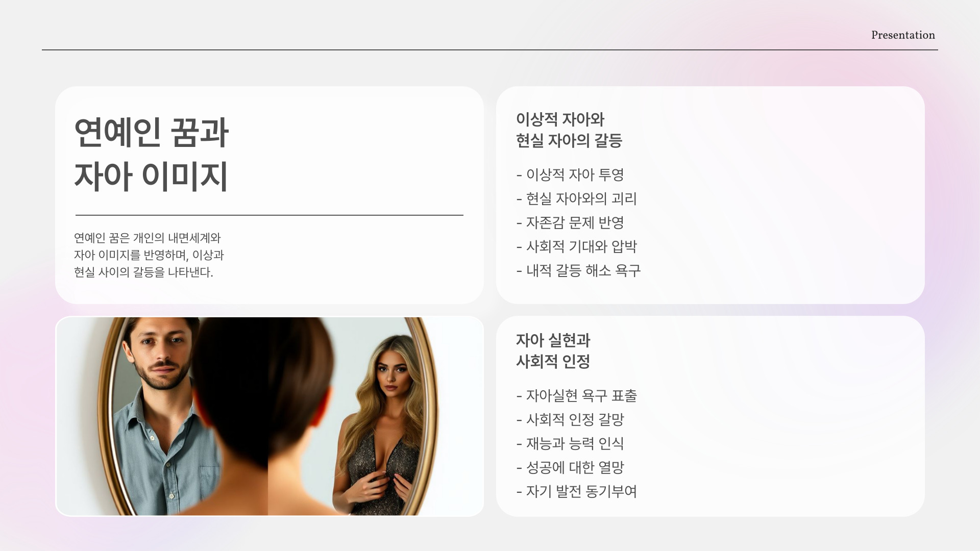Click the divider line under the title
This screenshot has height=551, width=980.
point(269,215)
